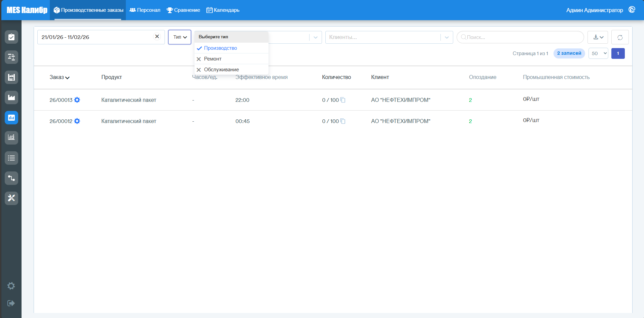The width and height of the screenshot is (644, 318).
Task: Click client of order 26/00013
Action: 401,100
